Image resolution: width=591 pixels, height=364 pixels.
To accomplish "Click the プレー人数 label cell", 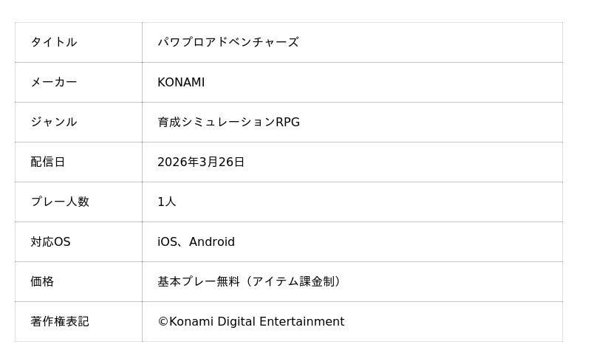I will pos(60,202).
